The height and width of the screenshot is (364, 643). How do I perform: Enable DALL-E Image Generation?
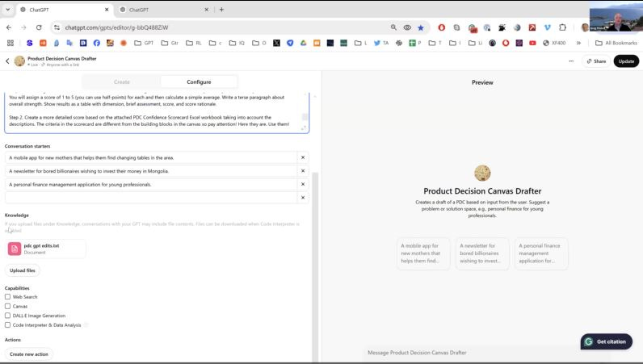[x=8, y=316]
